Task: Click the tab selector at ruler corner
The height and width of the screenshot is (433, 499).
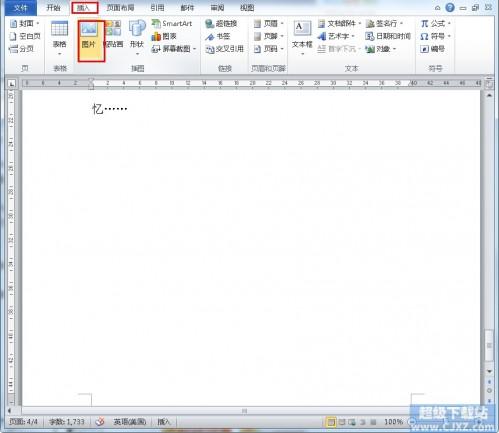Action: click(11, 83)
